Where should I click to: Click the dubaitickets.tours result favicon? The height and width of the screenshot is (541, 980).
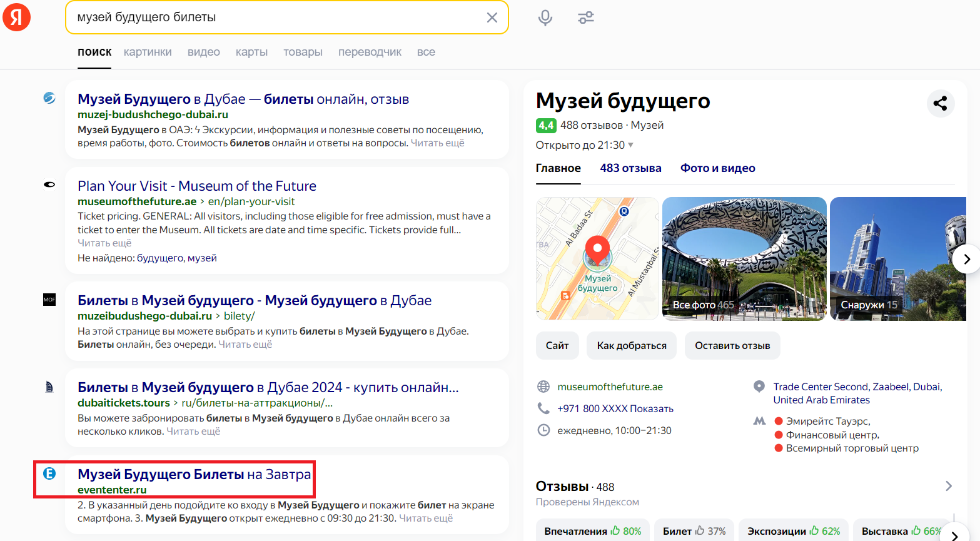[x=49, y=387]
